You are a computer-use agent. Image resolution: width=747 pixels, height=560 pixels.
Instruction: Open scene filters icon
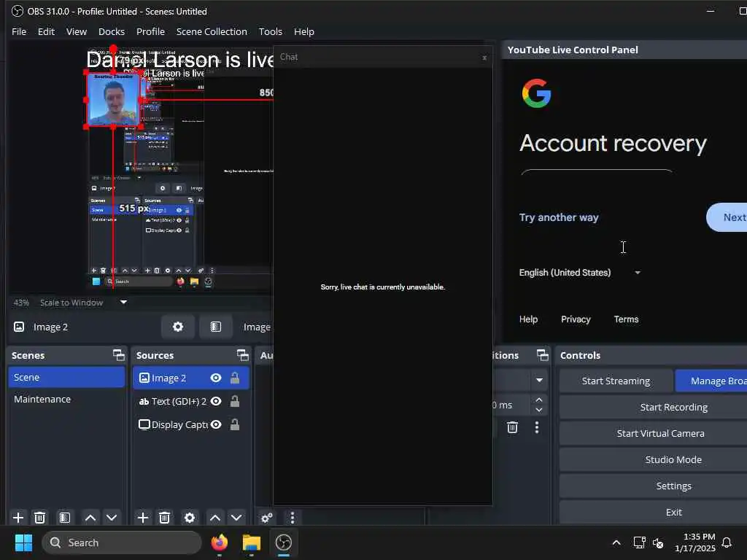coord(64,517)
